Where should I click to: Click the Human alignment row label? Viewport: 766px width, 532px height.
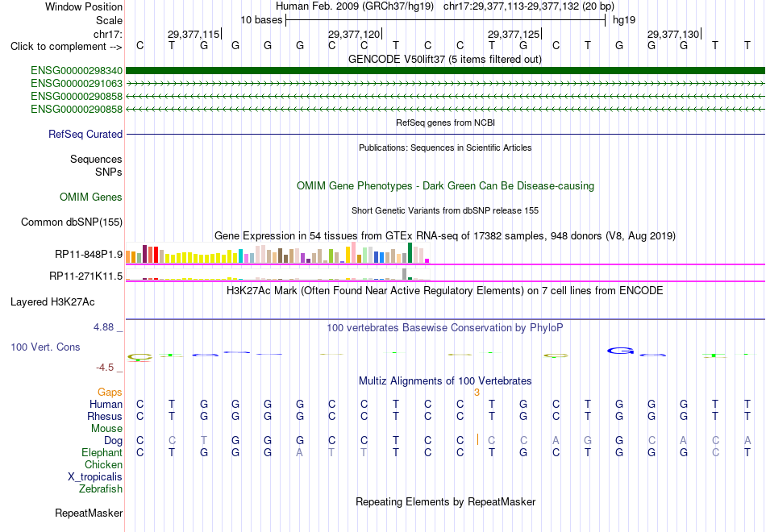(x=106, y=405)
